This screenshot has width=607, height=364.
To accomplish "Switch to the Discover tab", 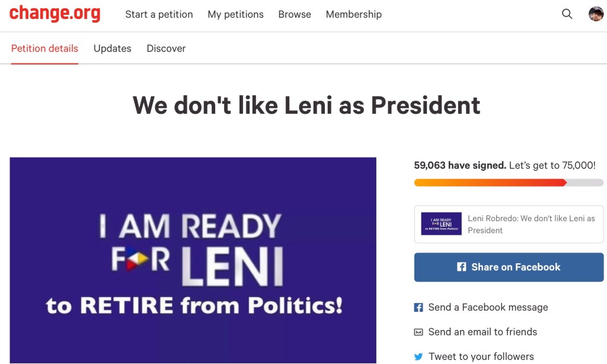I will tap(166, 49).
